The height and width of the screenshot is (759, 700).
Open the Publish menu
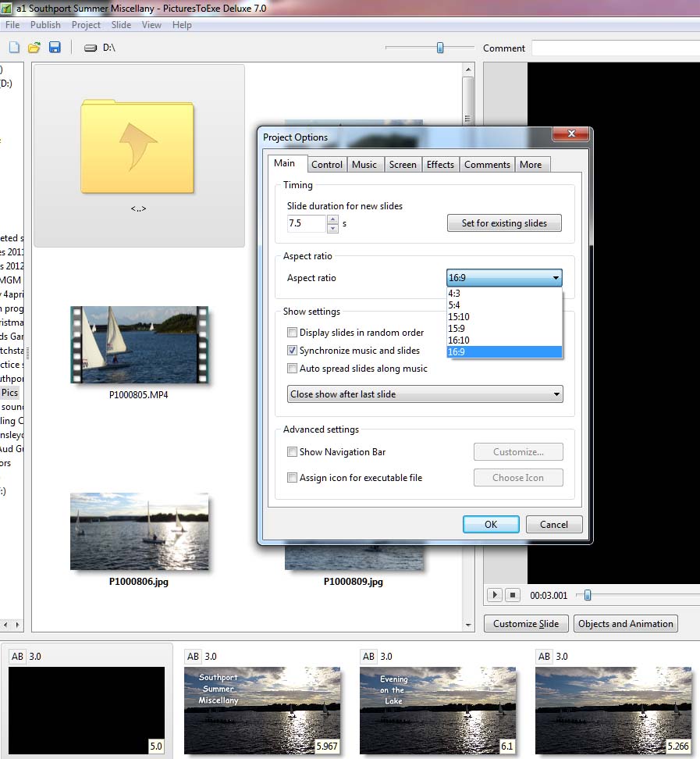point(45,25)
